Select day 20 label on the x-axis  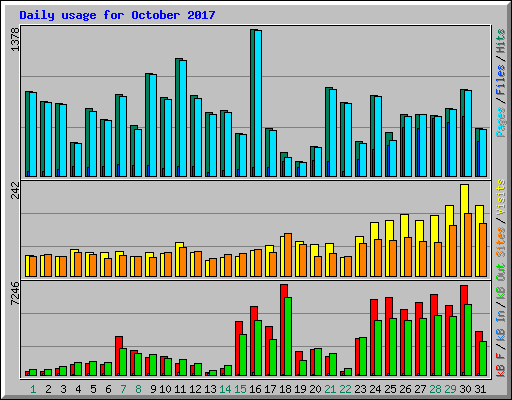tap(315, 389)
